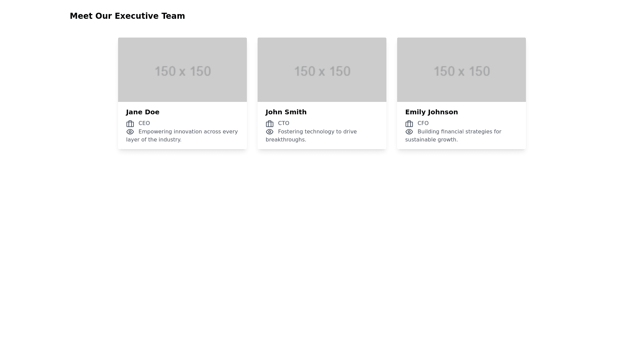The image size is (644, 362).
Task: Open Emily Johnson's profile photo placeholder
Action: point(462,70)
